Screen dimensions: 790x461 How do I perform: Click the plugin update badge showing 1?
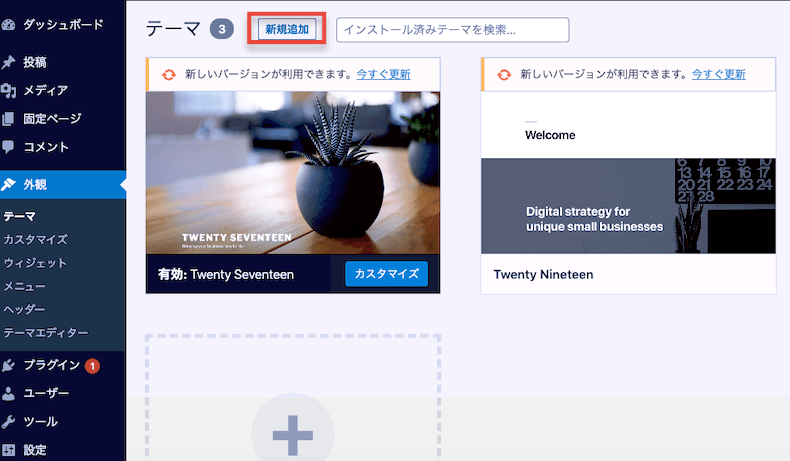pos(92,366)
